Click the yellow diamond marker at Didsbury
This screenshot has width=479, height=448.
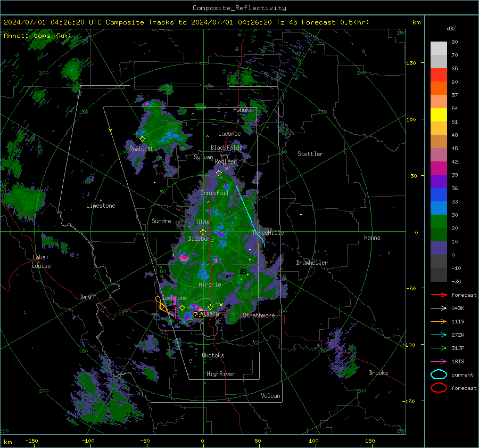click(203, 232)
